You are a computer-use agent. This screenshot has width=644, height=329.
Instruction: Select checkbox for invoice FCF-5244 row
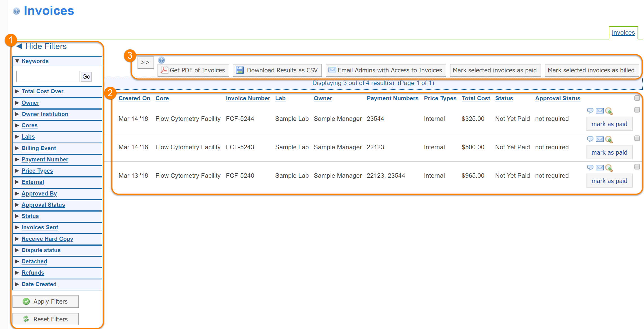[637, 110]
